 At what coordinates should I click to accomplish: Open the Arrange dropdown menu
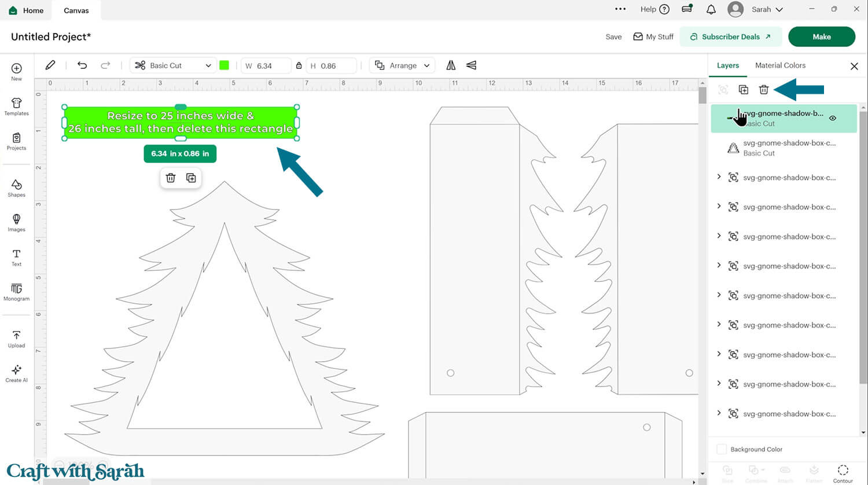[x=403, y=65]
